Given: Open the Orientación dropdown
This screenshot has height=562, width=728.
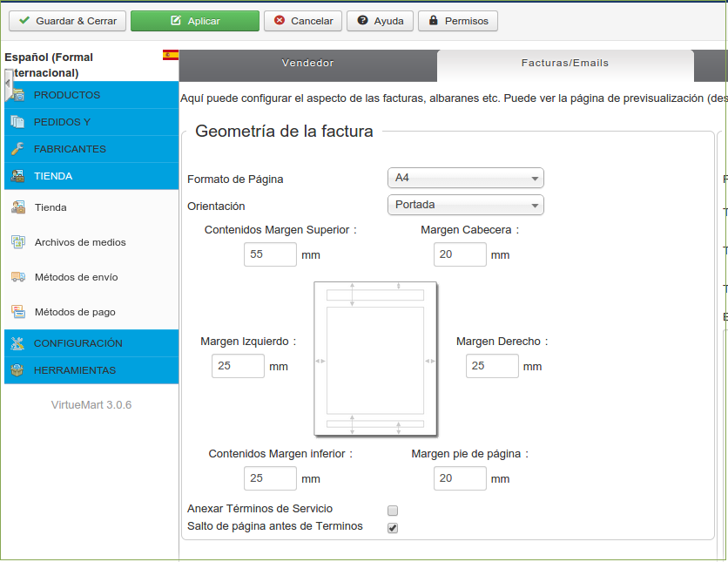Looking at the screenshot, I should pos(466,205).
